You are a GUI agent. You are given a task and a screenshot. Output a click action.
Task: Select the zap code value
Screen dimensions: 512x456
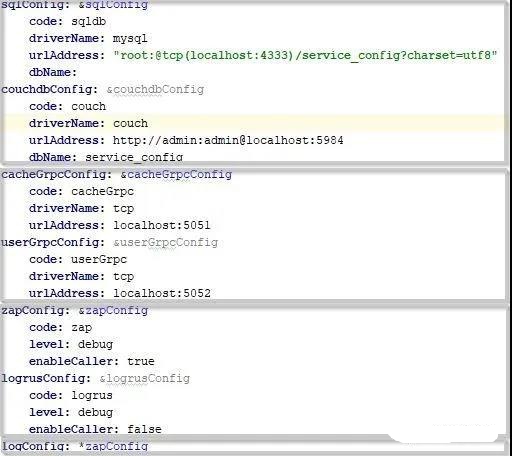click(x=81, y=328)
